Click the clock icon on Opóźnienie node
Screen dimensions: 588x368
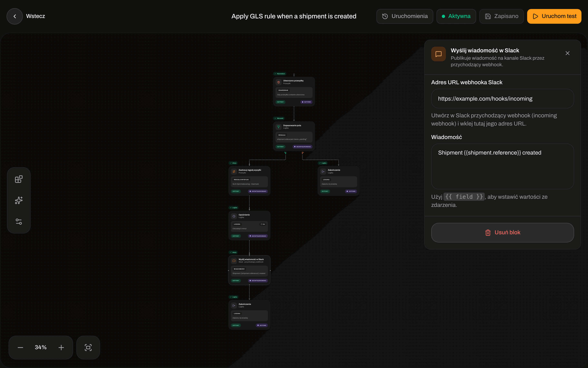coord(234,216)
